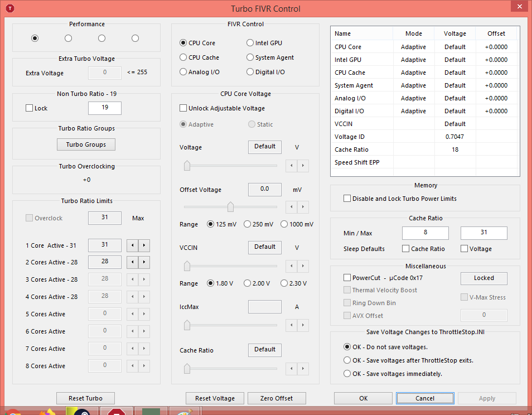Confirm with the OK button
This screenshot has width=532, height=415.
tap(364, 398)
